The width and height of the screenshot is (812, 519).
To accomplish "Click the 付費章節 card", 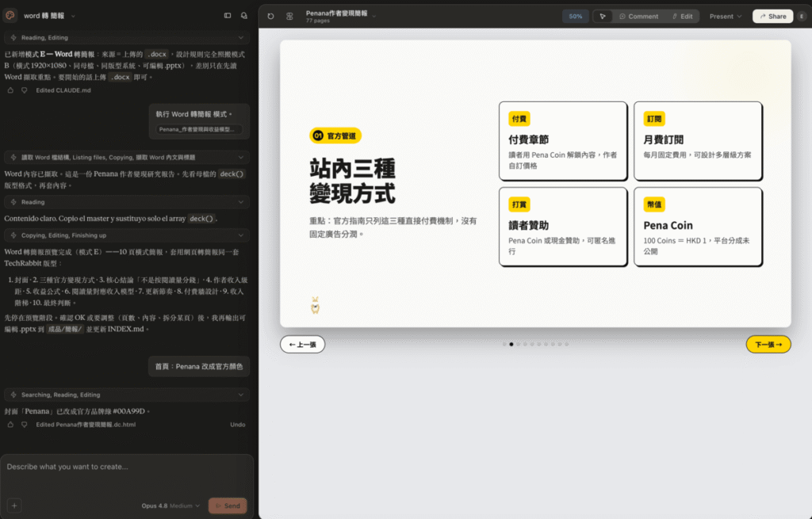I will (x=563, y=141).
